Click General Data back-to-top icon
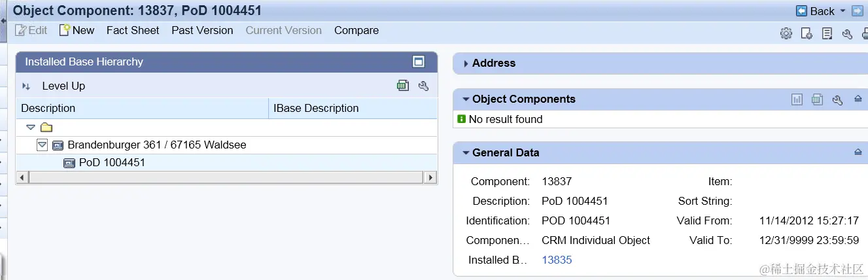The height and width of the screenshot is (280, 868). pos(858,152)
